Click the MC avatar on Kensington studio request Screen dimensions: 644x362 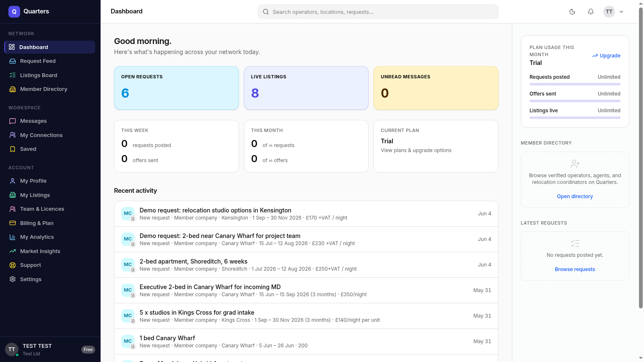128,214
